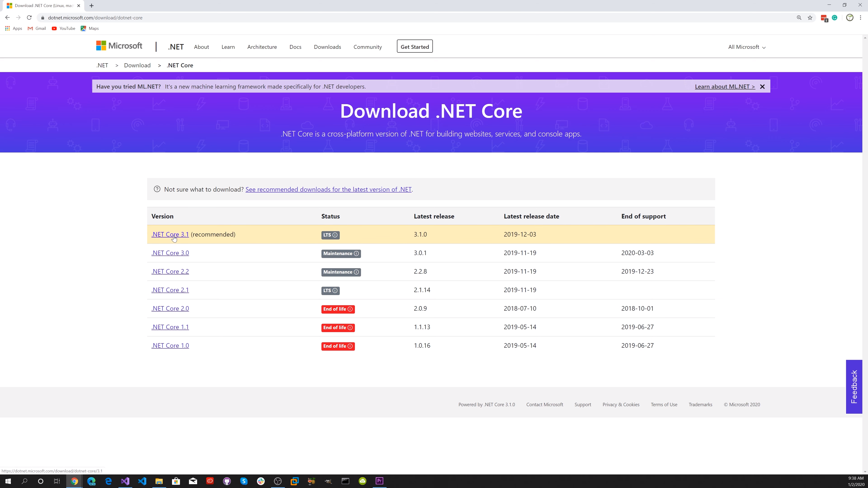Screen dimensions: 868x488
Task: Open the Feedback side button
Action: point(854,387)
